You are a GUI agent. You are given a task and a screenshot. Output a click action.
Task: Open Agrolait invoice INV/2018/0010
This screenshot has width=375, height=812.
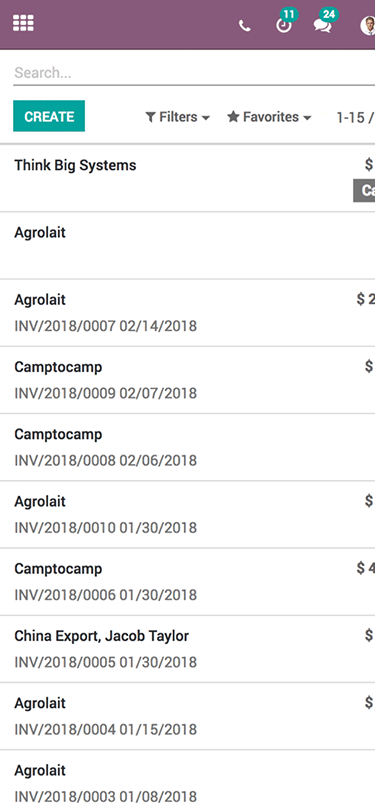click(188, 514)
